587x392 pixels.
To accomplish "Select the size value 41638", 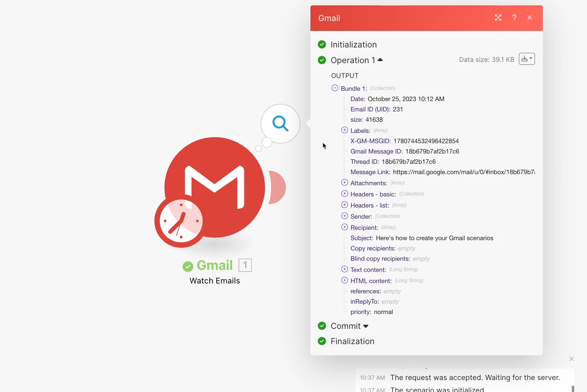I will pyautogui.click(x=374, y=120).
